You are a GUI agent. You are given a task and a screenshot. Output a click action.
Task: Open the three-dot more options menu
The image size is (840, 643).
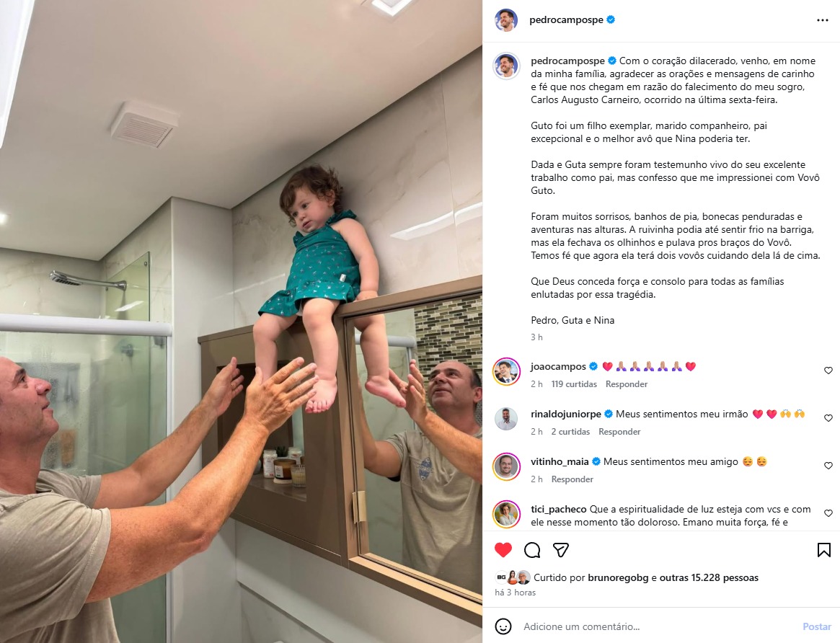822,20
